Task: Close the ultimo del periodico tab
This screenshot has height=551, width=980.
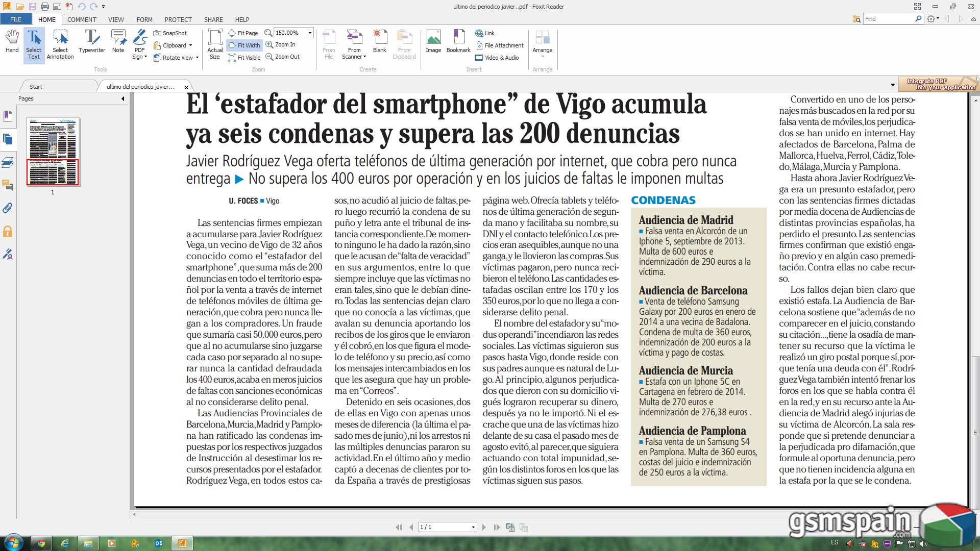Action: (x=186, y=87)
